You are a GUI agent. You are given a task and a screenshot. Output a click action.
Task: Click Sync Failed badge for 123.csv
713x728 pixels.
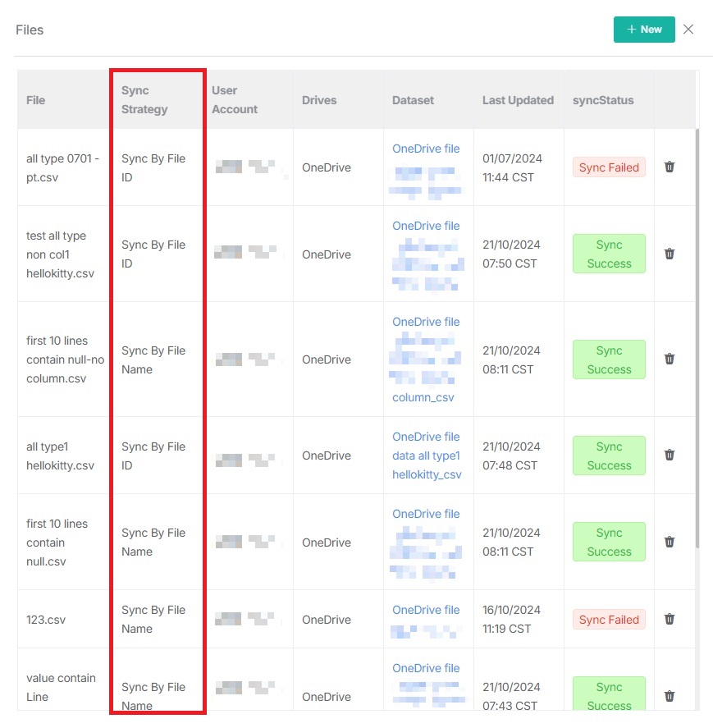(x=609, y=620)
